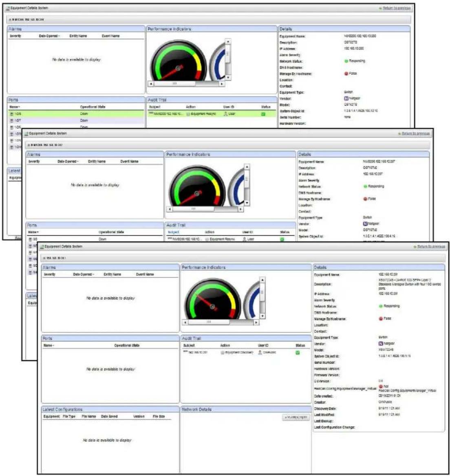Click Severity column header in front window Alarms
Screen dimensions: 450x476
[x=49, y=275]
